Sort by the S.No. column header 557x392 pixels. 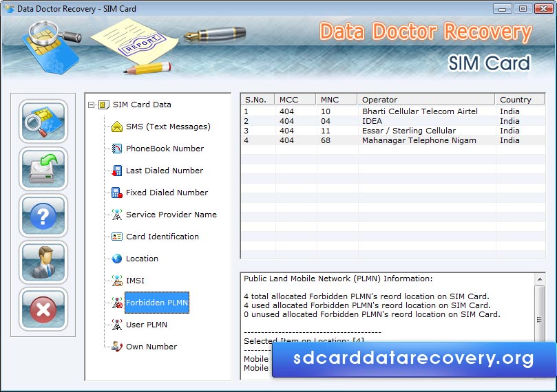[x=258, y=99]
